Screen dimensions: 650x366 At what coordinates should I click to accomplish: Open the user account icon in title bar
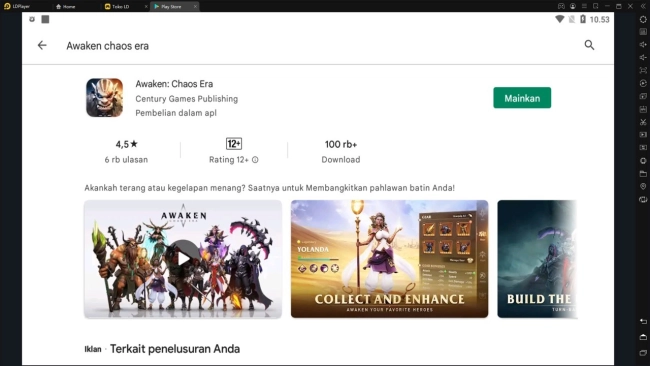[572, 6]
